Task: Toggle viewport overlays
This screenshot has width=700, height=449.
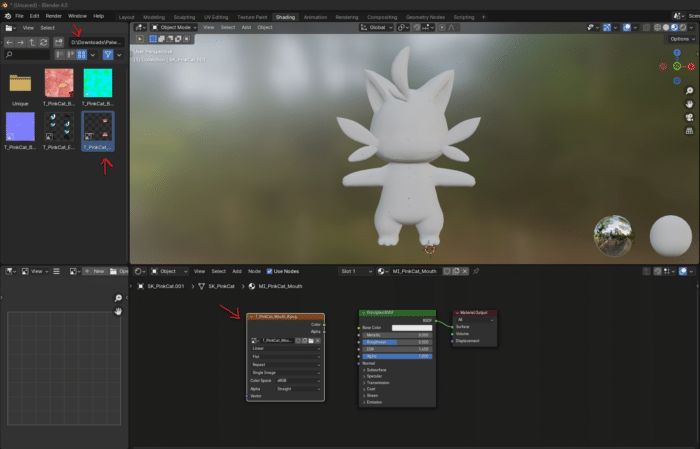Action: click(627, 28)
